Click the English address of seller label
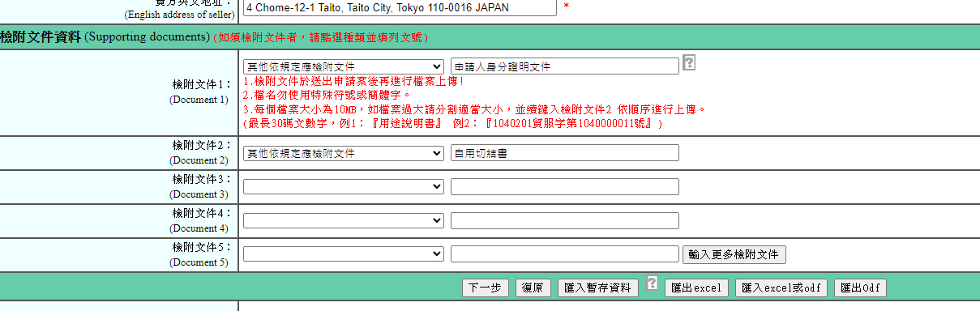 pyautogui.click(x=180, y=15)
